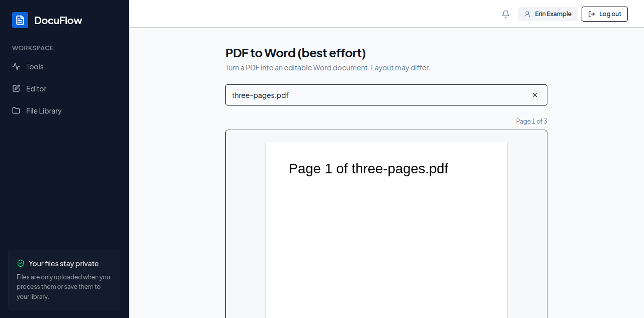Click the DocuFlow logo icon
The height and width of the screenshot is (318, 644).
(x=20, y=20)
